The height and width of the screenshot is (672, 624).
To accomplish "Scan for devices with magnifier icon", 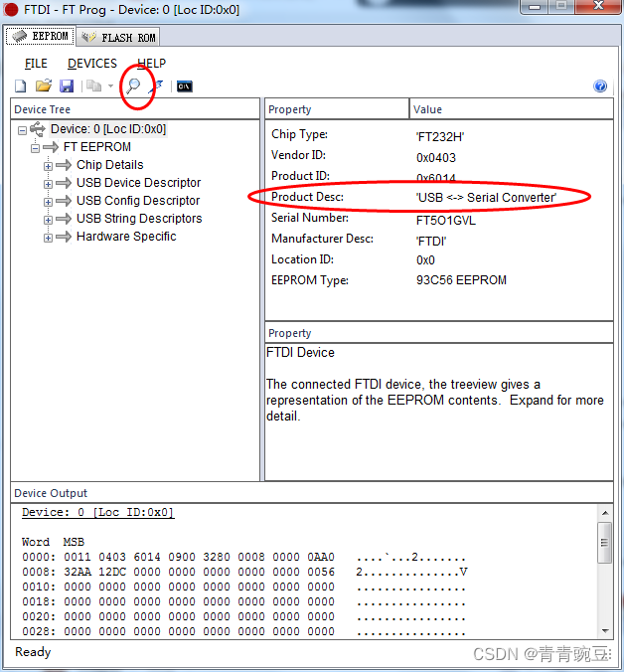I will pos(133,85).
